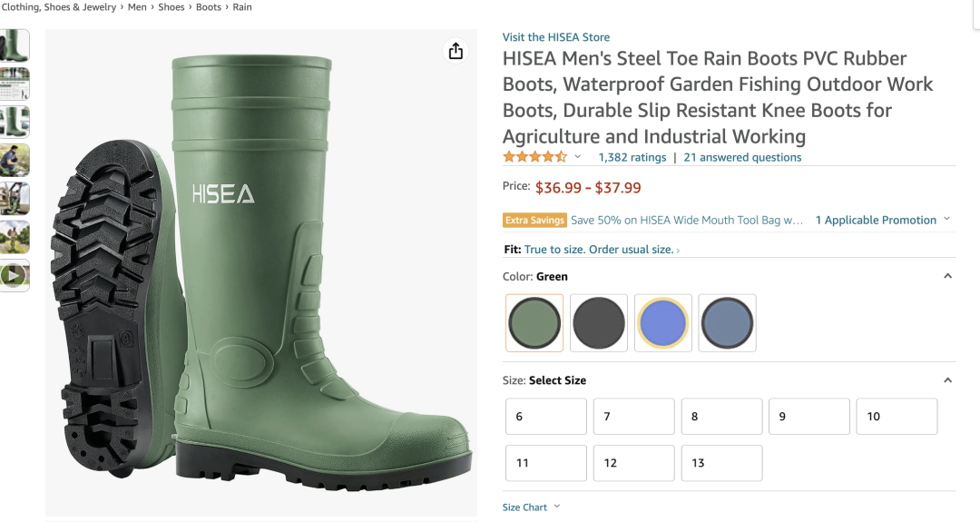Go to Boots breadcrumb category
Image resolution: width=980 pixels, height=522 pixels.
209,7
